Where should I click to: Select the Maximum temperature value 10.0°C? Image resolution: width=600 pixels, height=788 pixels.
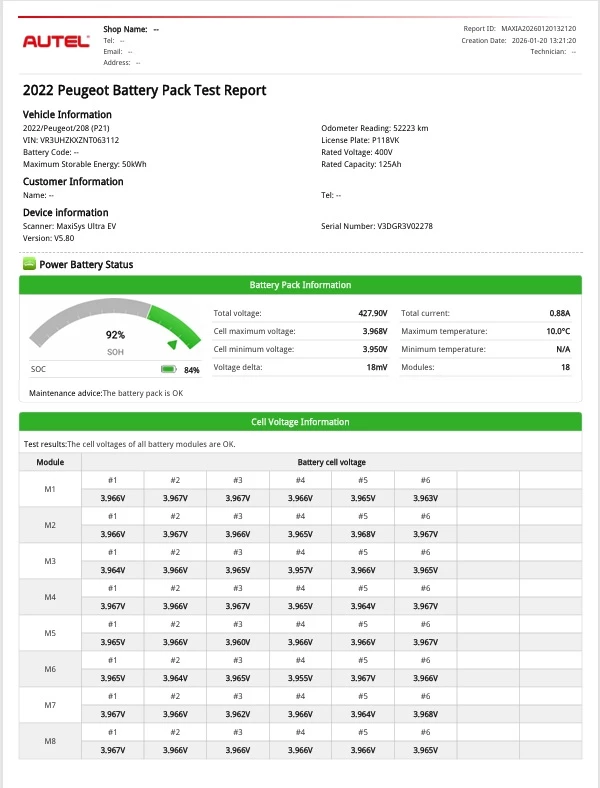[557, 331]
